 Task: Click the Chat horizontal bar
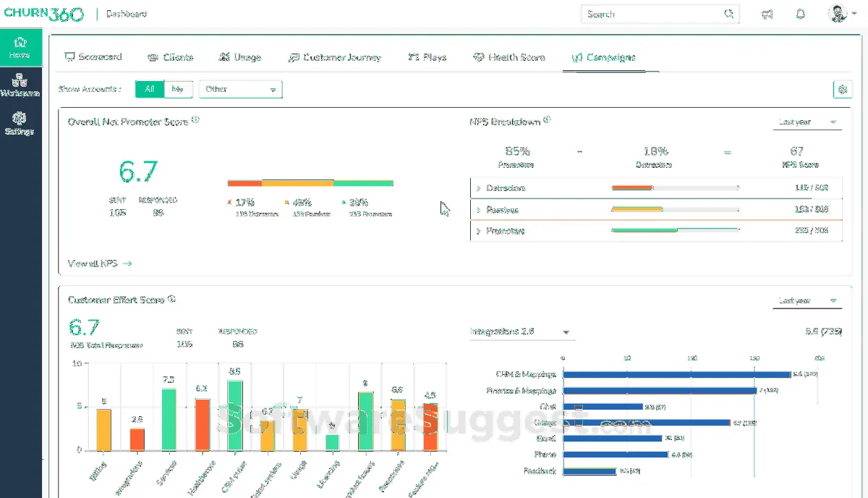(603, 406)
